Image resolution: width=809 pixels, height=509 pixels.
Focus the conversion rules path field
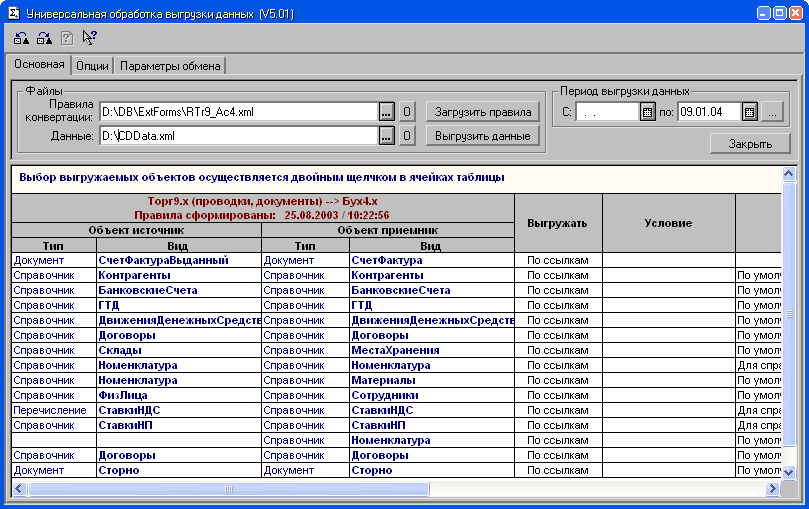239,112
